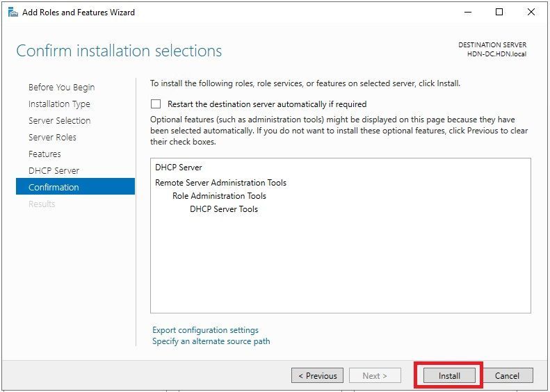The width and height of the screenshot is (550, 392).
Task: Click the wizard title bar icon
Action: click(13, 13)
